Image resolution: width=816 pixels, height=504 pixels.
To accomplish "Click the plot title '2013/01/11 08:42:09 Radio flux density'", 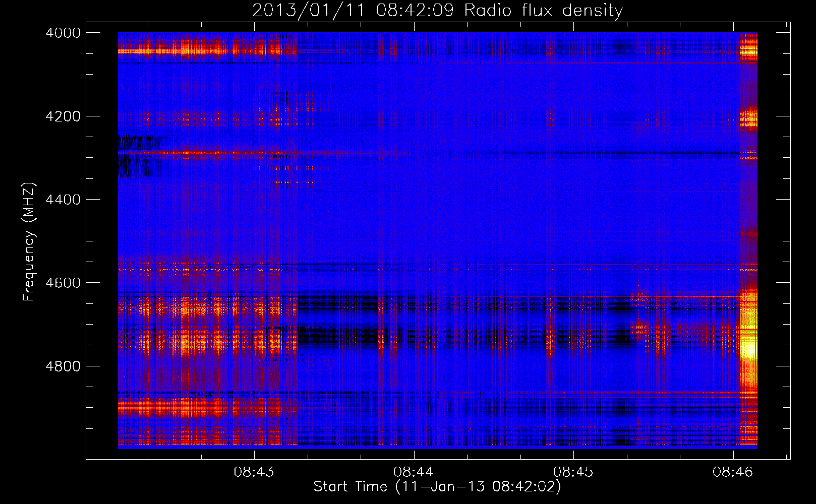I will [x=437, y=10].
